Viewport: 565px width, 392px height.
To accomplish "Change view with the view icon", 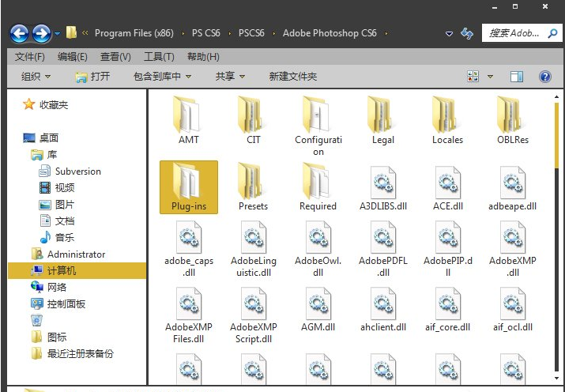I will pyautogui.click(x=473, y=77).
